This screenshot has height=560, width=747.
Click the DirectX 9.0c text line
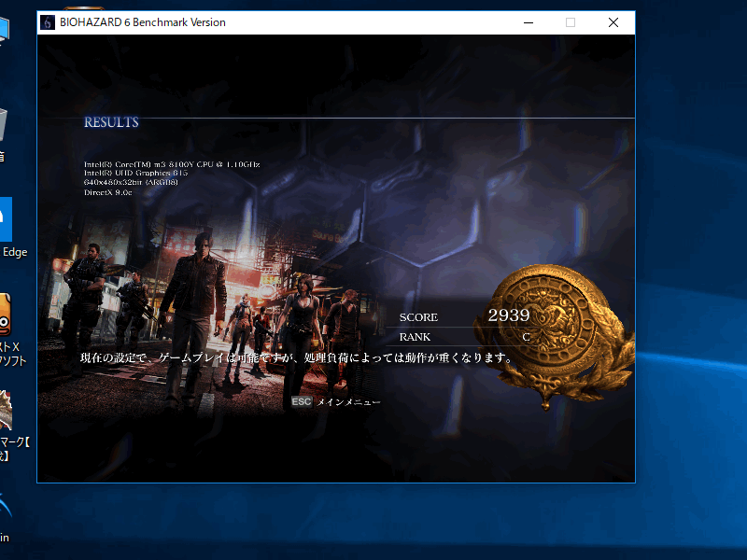coord(108,192)
